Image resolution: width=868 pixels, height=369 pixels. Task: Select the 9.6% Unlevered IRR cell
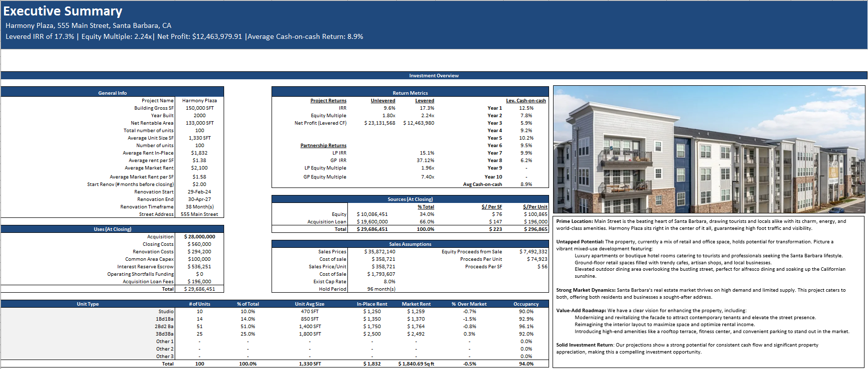389,108
